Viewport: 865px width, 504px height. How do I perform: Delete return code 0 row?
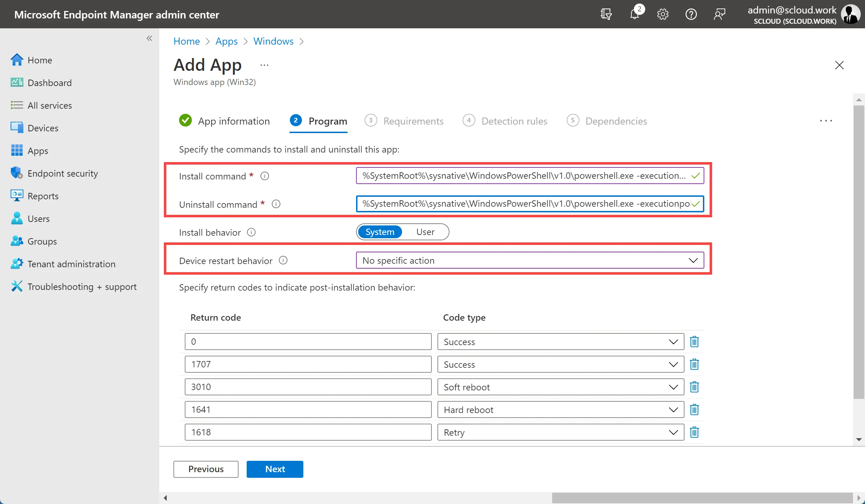pyautogui.click(x=694, y=342)
